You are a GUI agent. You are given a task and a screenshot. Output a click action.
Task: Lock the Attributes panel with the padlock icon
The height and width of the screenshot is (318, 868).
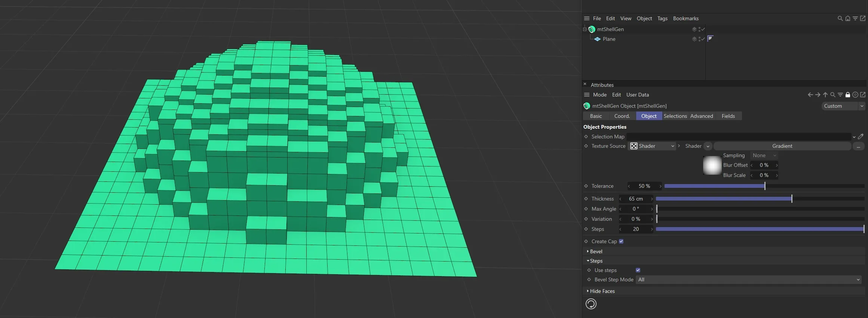[x=847, y=95]
